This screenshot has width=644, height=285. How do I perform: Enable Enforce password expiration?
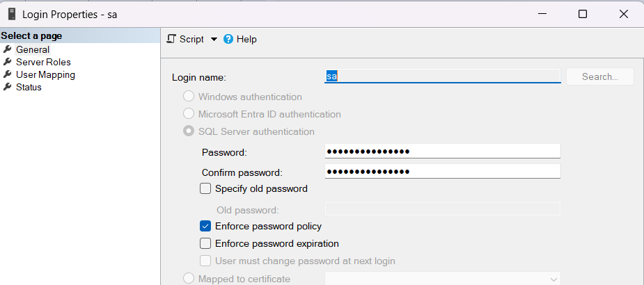point(205,243)
